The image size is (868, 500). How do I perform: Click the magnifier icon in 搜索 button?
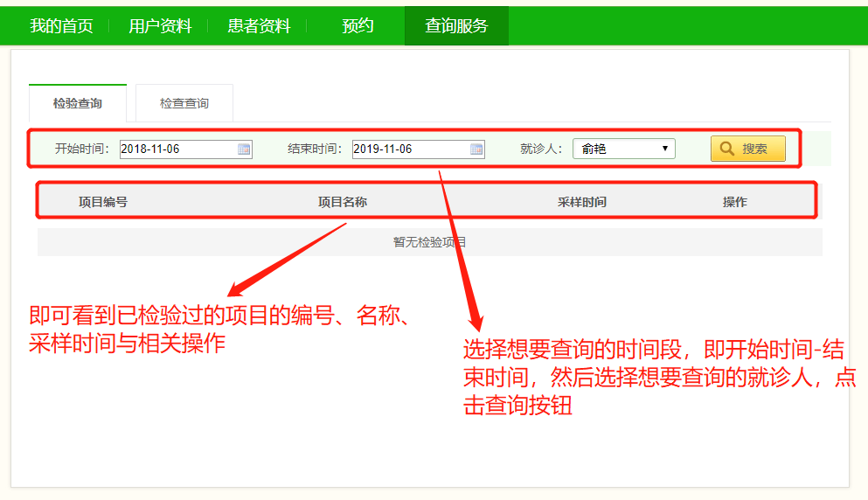click(727, 149)
